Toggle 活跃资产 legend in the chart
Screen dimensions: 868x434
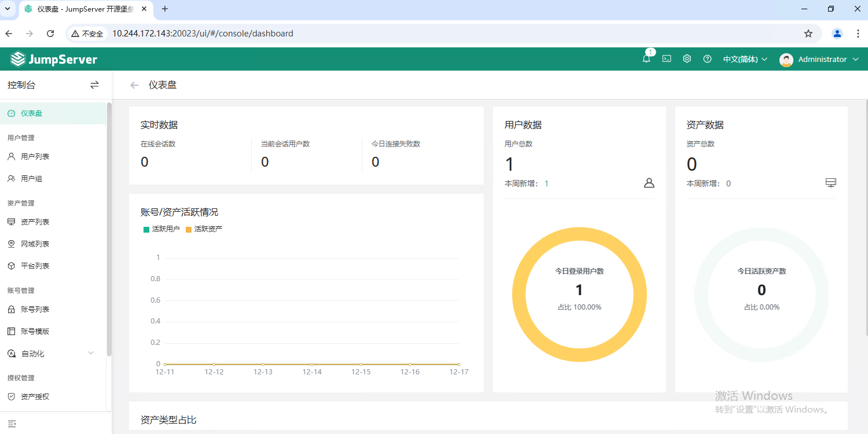pyautogui.click(x=204, y=229)
